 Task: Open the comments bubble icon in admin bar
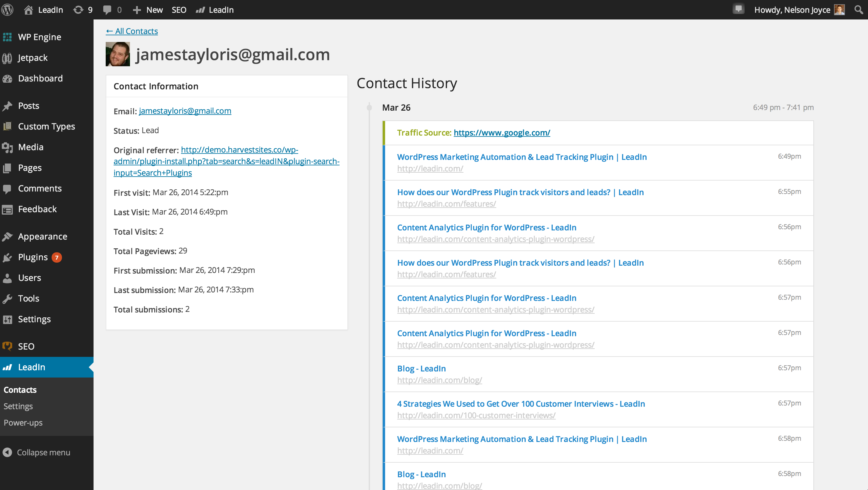point(107,10)
